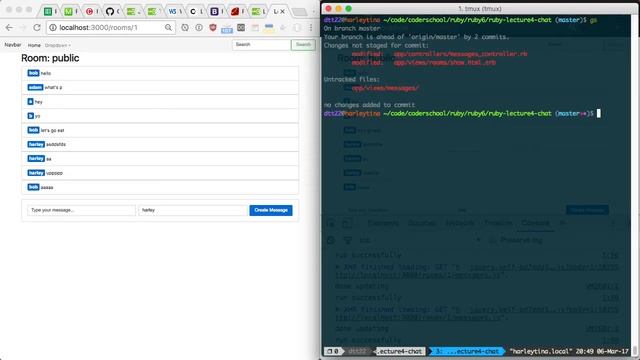Click the 'Room: public' heading
The image size is (640, 360).
tap(50, 58)
